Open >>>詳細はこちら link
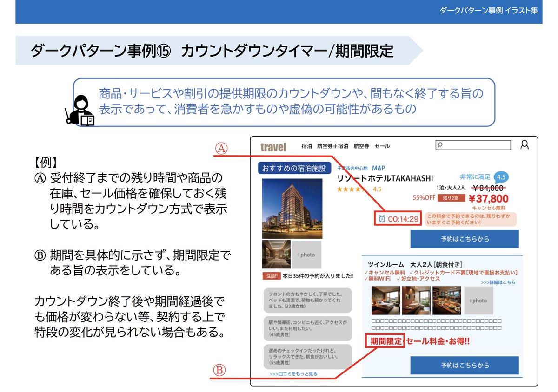Image resolution: width=558 pixels, height=392 pixels. point(498,282)
